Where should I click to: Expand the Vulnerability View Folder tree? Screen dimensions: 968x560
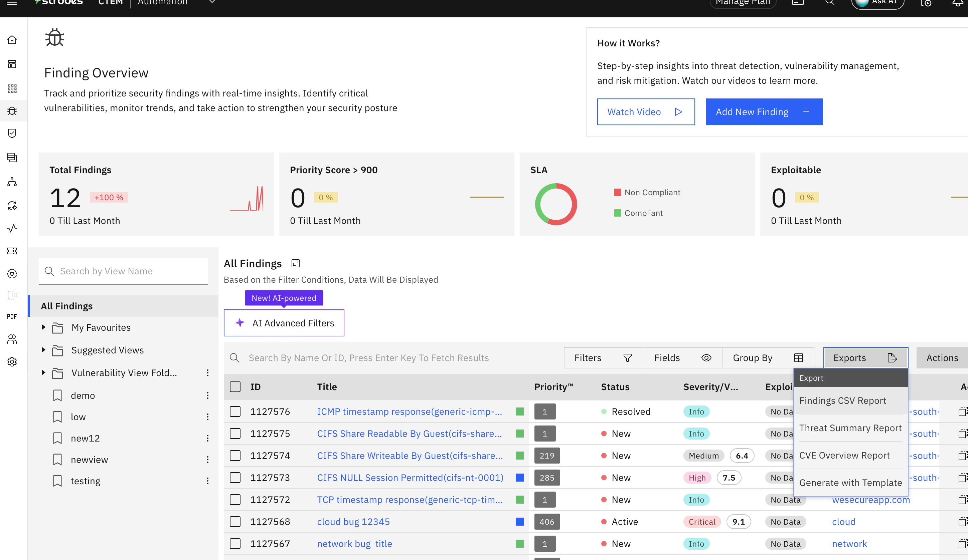[43, 372]
